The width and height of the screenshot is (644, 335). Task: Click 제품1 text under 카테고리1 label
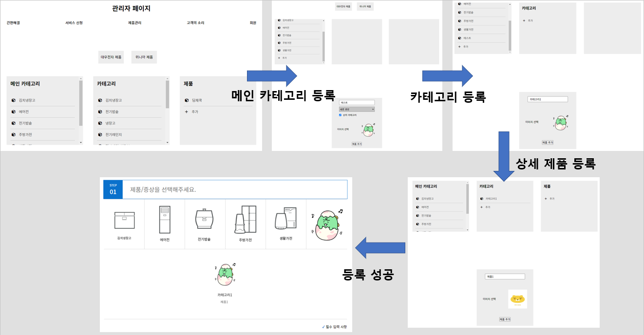point(225,302)
